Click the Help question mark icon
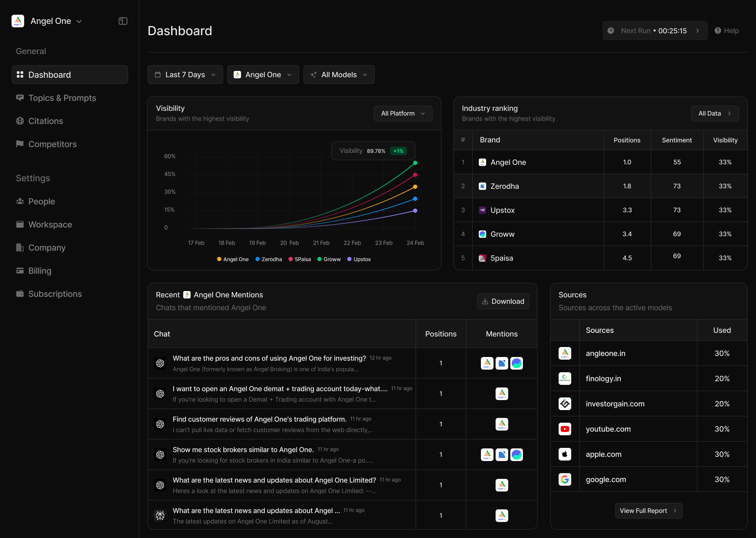Screen dimensions: 756x538 (718, 30)
